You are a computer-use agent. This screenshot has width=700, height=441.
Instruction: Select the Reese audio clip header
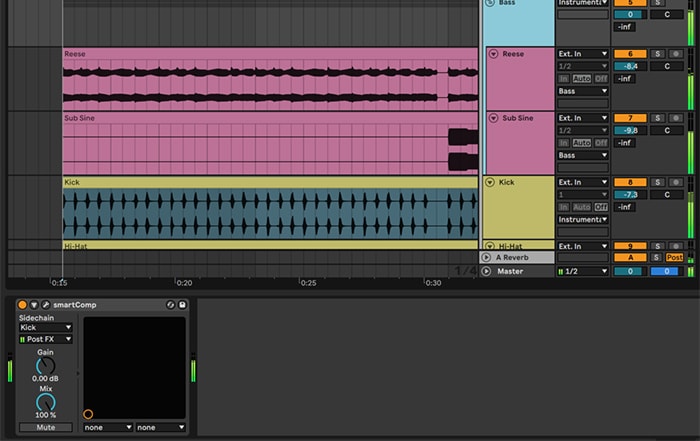point(270,54)
